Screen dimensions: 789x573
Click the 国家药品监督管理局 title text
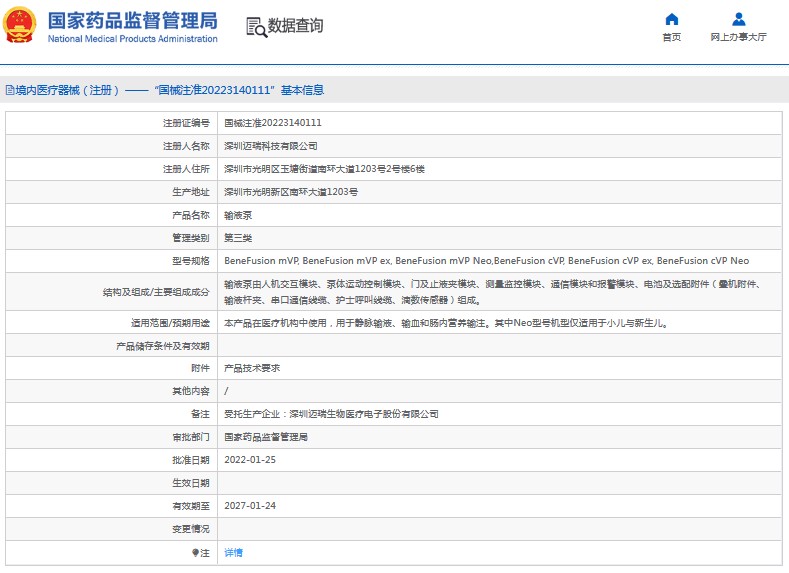[132, 20]
